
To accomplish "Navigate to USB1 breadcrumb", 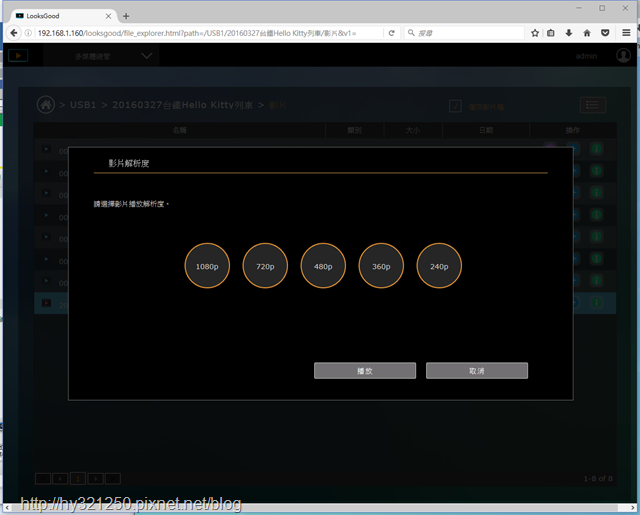I will click(83, 105).
